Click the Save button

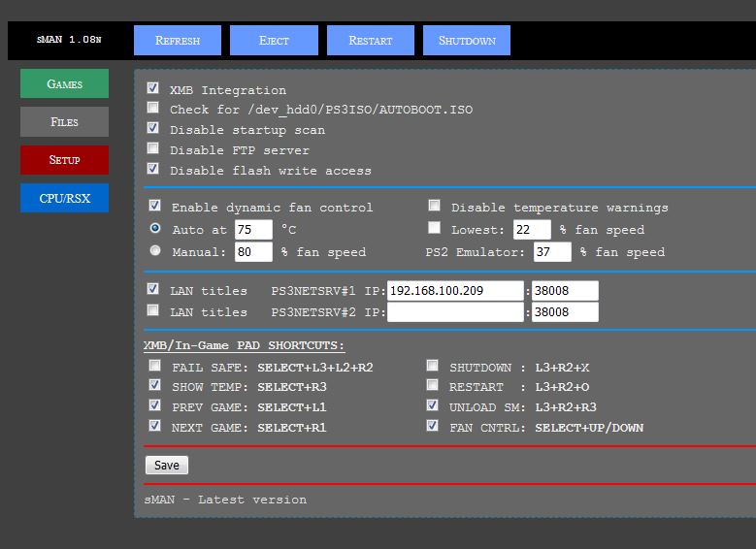click(x=167, y=466)
